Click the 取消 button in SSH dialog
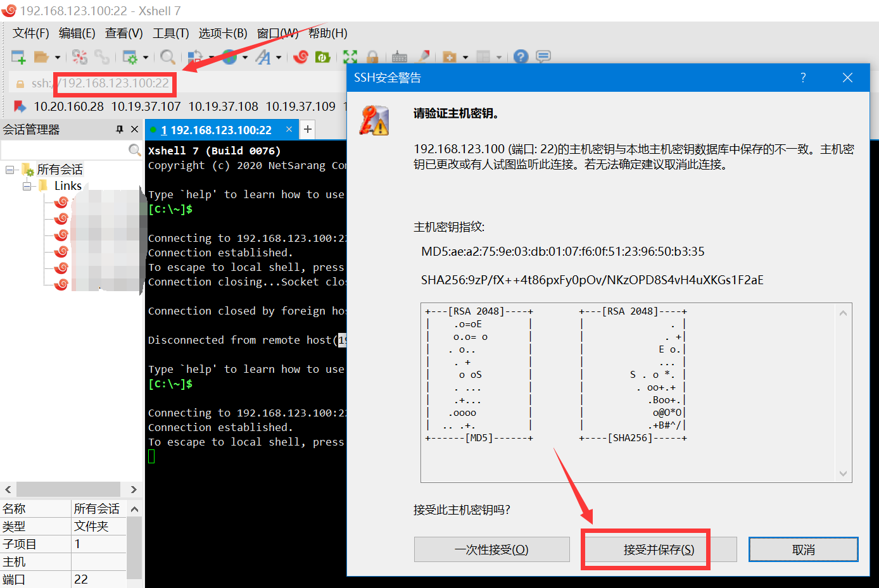 pyautogui.click(x=804, y=549)
